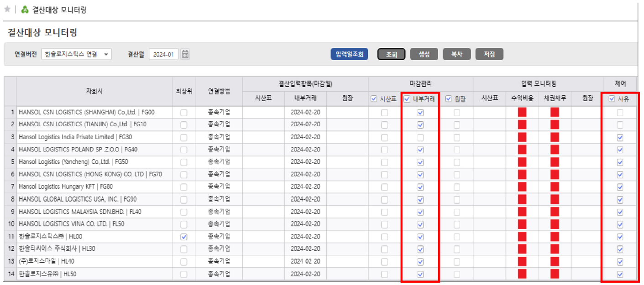The width and height of the screenshot is (644, 285).
Task: Select 한솔로지스틱스 연결 combo box
Action: pos(78,54)
